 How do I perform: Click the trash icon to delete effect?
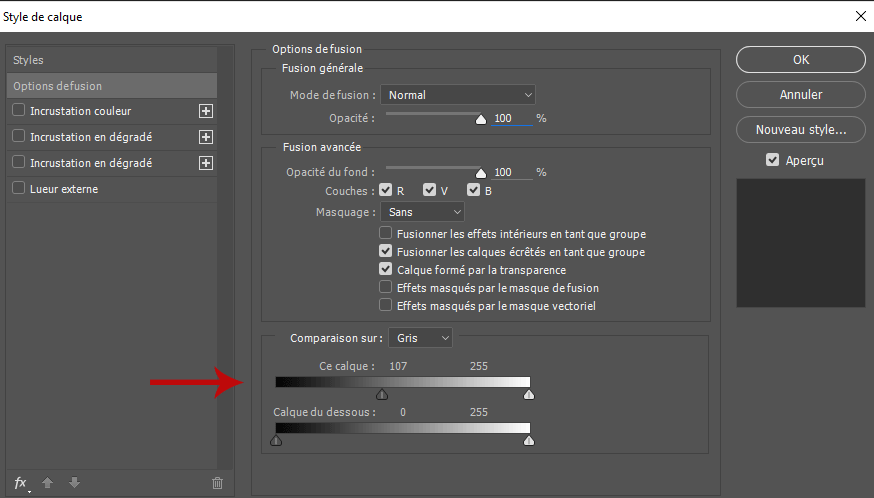click(x=217, y=483)
